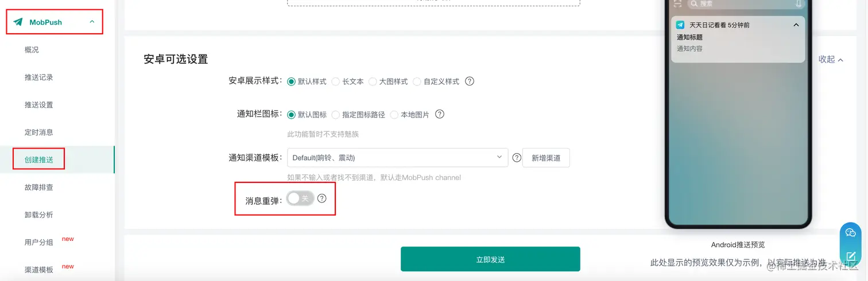This screenshot has width=868, height=281.
Task: Open the 通知渠道模板 dropdown
Action: tap(397, 158)
